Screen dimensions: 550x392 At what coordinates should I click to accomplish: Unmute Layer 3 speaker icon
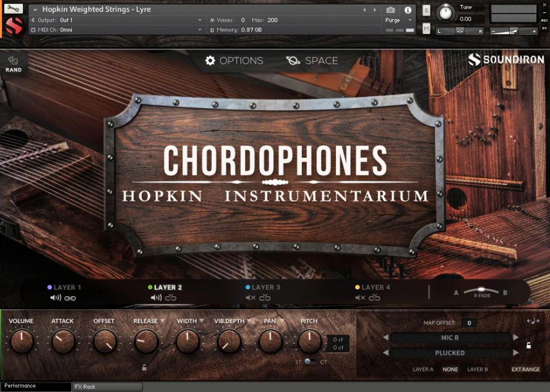tap(251, 297)
